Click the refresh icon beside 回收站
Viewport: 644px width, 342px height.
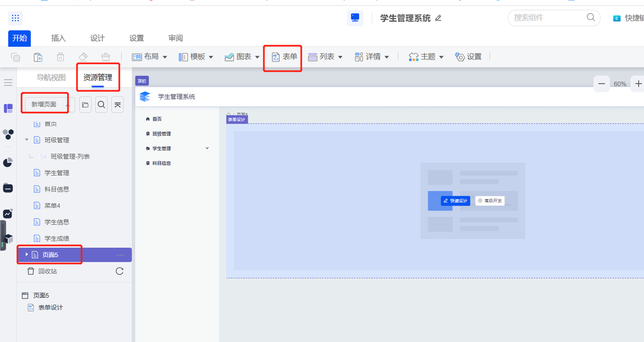point(120,271)
